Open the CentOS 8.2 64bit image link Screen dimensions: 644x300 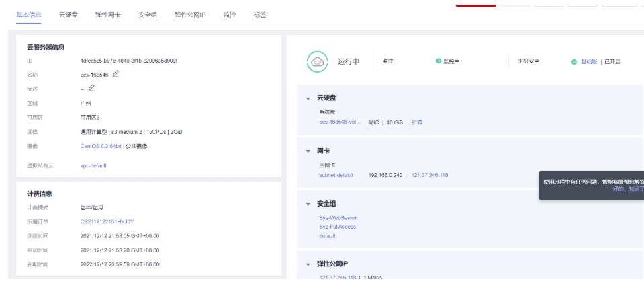101,146
